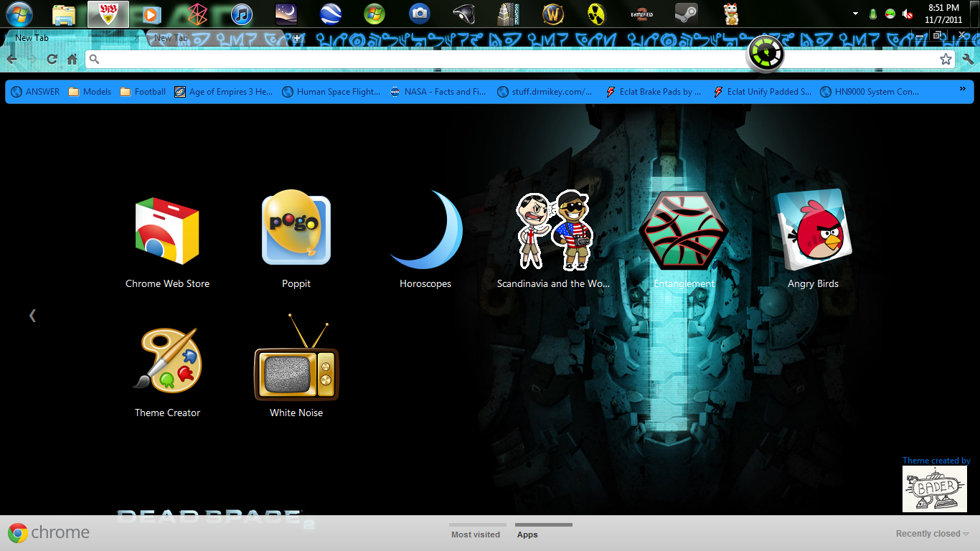Show more bookmarks overflow chevron
This screenshot has width=980, height=551.
963,89
